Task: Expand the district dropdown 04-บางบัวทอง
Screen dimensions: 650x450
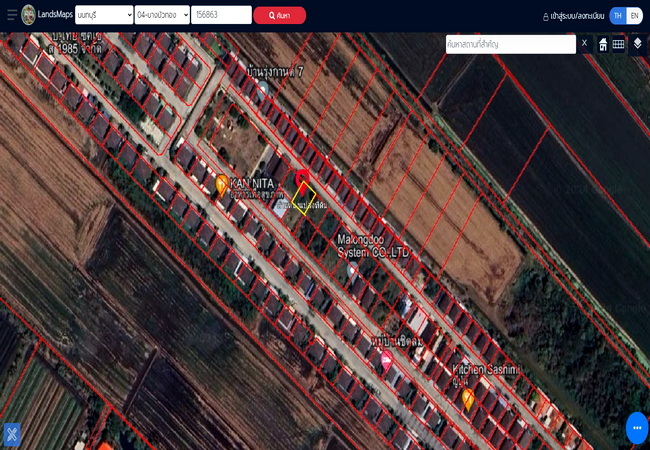Action: coord(162,15)
